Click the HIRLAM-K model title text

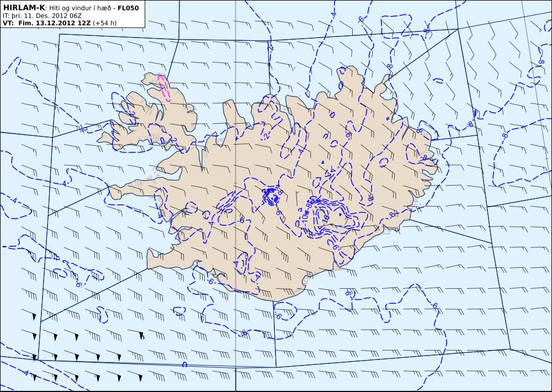tap(24, 8)
